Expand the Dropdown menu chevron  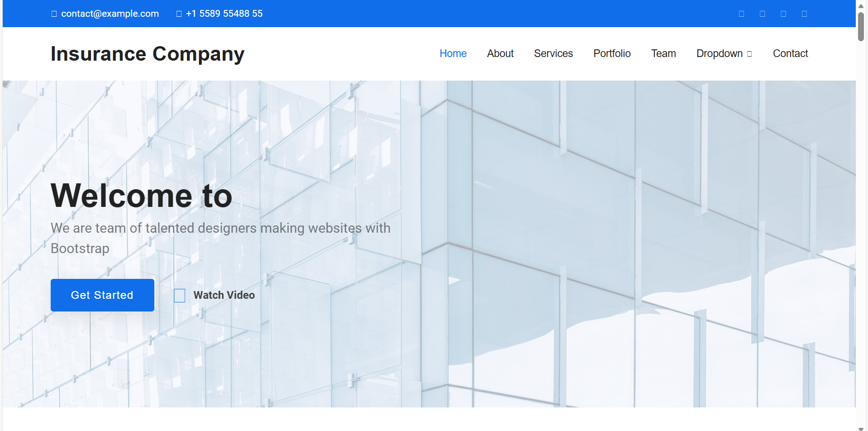(x=749, y=54)
